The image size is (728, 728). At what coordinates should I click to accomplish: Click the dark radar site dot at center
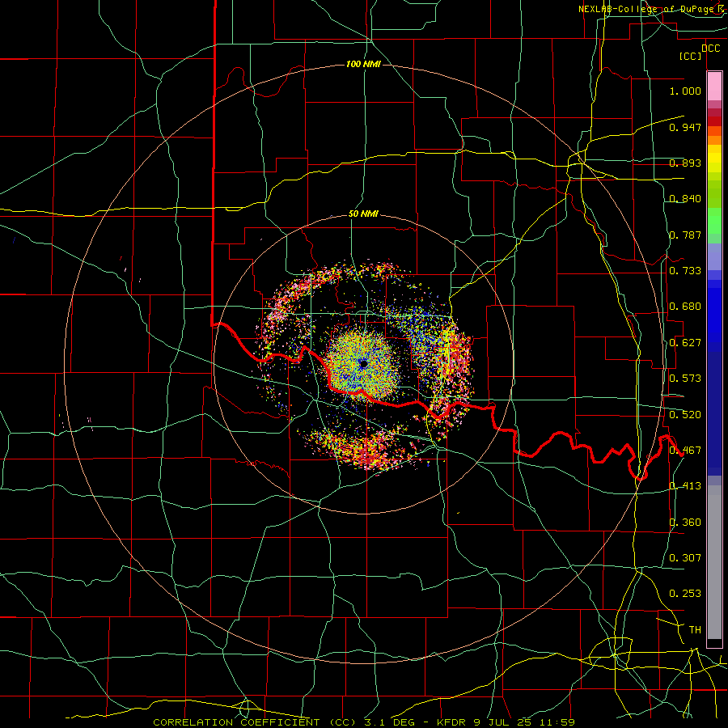click(363, 365)
